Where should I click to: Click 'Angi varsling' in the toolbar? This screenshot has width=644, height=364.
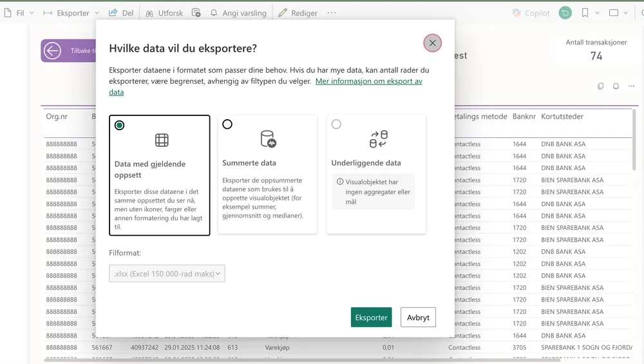point(238,13)
